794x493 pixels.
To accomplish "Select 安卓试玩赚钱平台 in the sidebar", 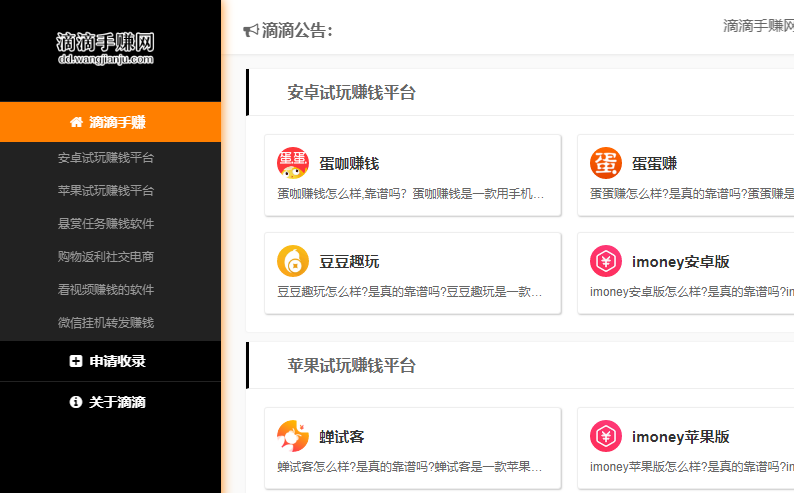I will (105, 158).
